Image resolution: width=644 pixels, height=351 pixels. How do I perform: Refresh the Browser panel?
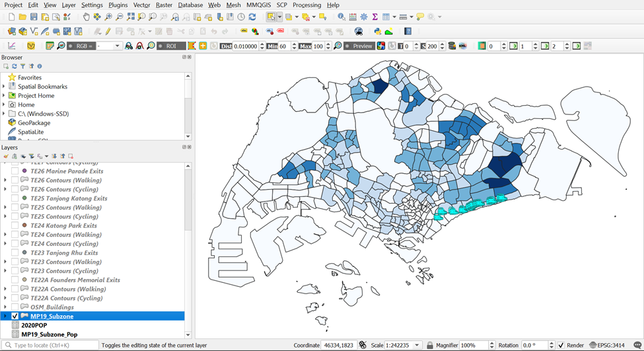(x=15, y=66)
